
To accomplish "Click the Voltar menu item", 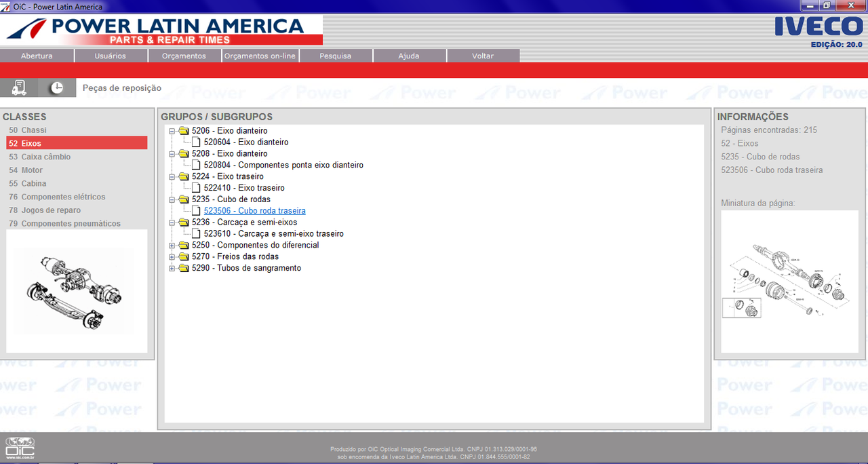I will tap(483, 56).
